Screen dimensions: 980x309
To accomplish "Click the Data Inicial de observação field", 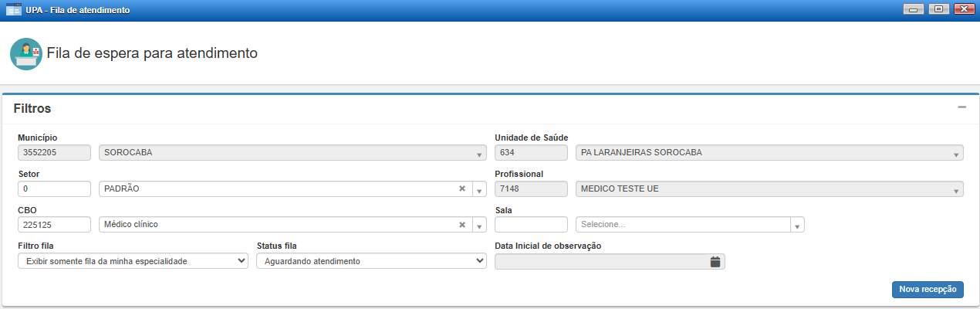I will click(x=600, y=262).
